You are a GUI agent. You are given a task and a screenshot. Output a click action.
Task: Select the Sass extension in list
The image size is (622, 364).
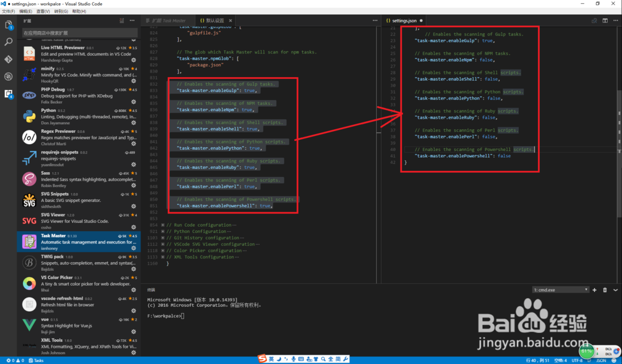(x=78, y=179)
